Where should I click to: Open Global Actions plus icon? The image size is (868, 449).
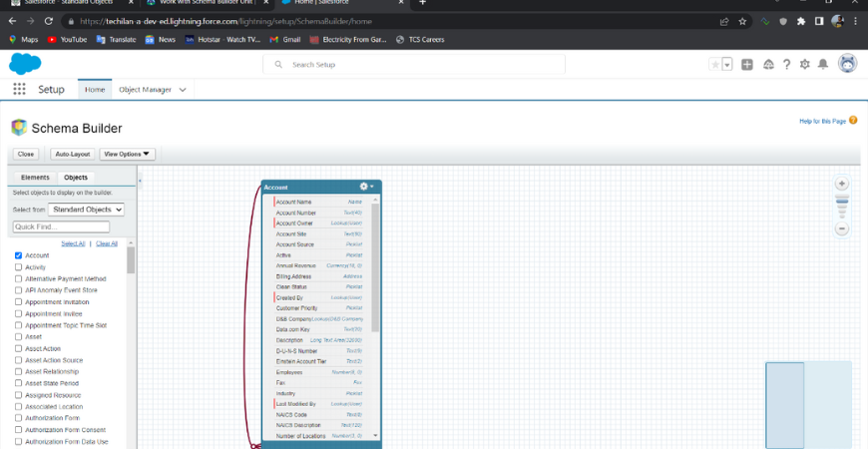coord(747,64)
